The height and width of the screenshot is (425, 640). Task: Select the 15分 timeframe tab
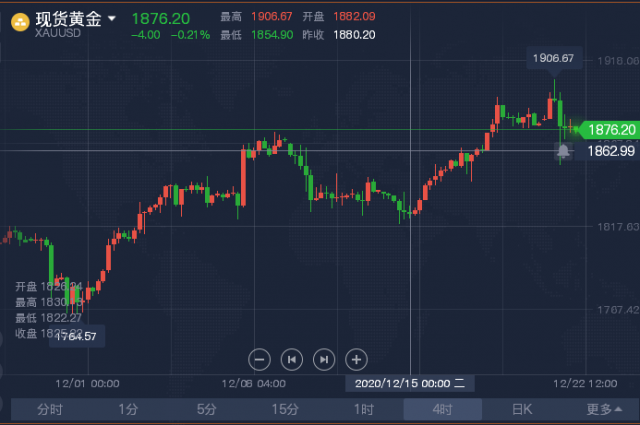285,409
